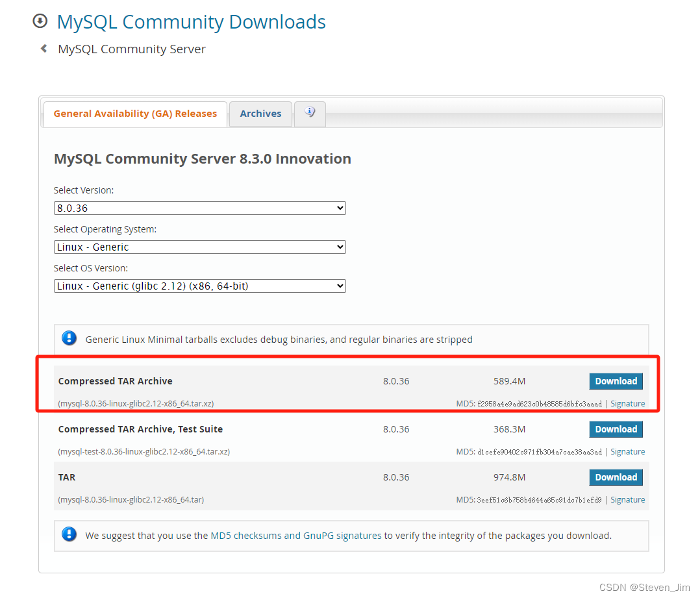Click the 974.8M size value

[x=509, y=477]
